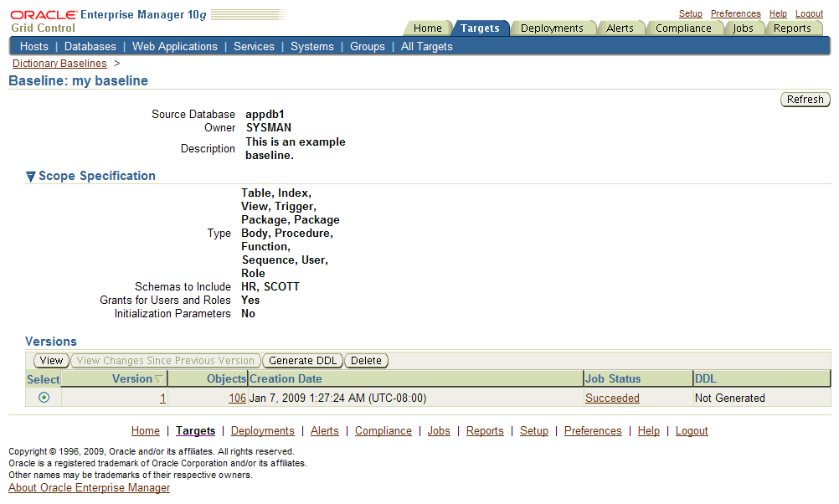Click Logout in the header
Viewport: 839px width, 504px height.
click(809, 13)
